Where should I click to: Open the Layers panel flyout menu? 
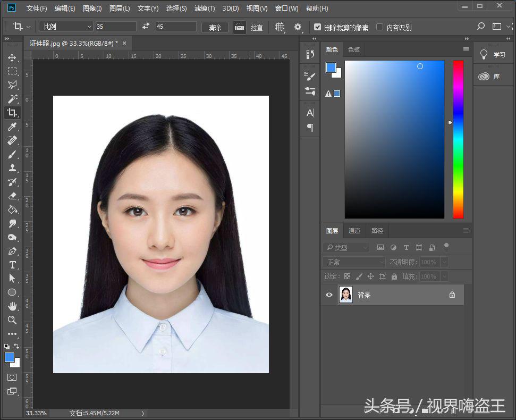click(466, 230)
